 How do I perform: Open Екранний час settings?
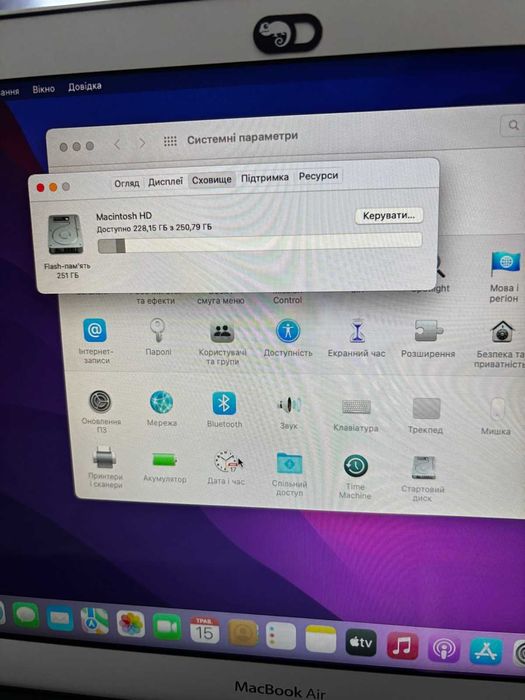click(356, 339)
